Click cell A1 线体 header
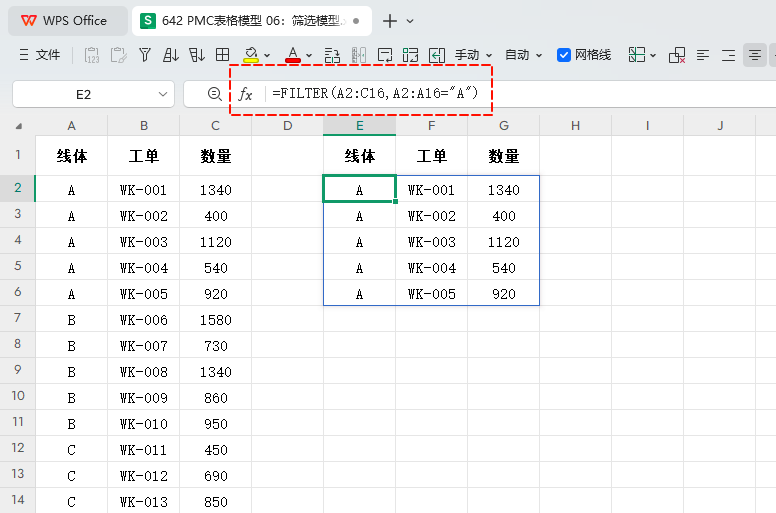This screenshot has height=513, width=776. click(72, 156)
